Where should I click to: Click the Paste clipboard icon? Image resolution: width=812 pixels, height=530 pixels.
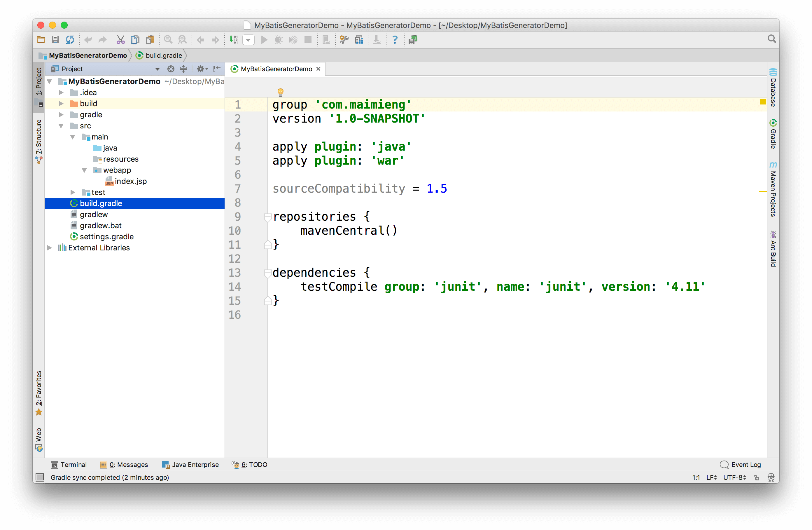coord(150,40)
